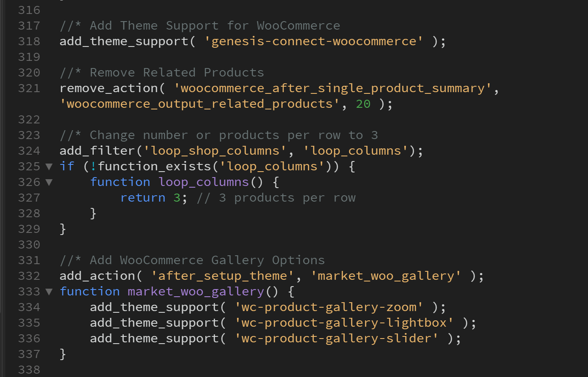The width and height of the screenshot is (588, 377).
Task: Click line number 321 in the gutter
Action: point(29,88)
